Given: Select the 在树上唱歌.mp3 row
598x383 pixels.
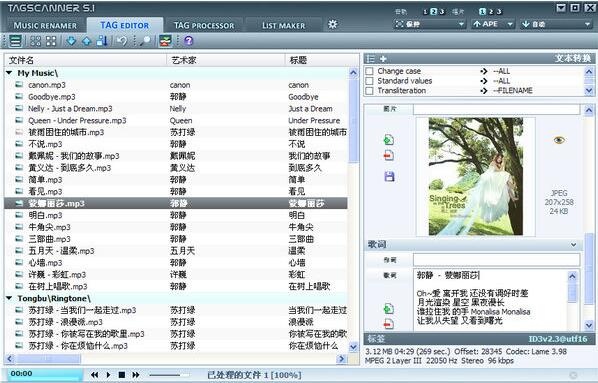Looking at the screenshot, I should (176, 286).
